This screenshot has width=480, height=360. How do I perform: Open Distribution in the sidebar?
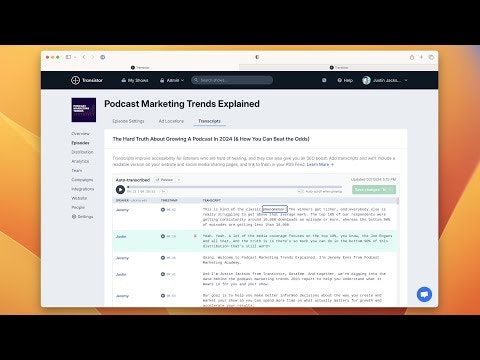pyautogui.click(x=82, y=152)
